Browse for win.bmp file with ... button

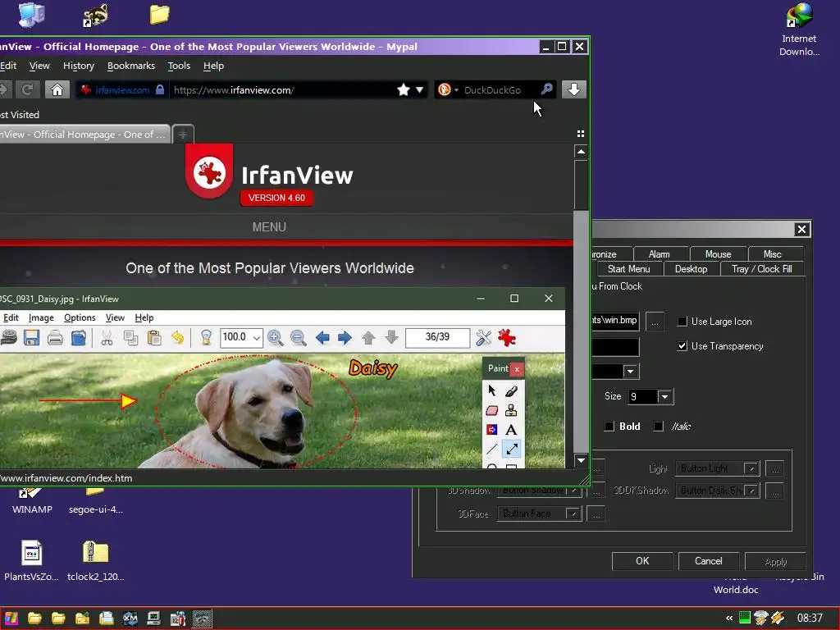coord(655,322)
